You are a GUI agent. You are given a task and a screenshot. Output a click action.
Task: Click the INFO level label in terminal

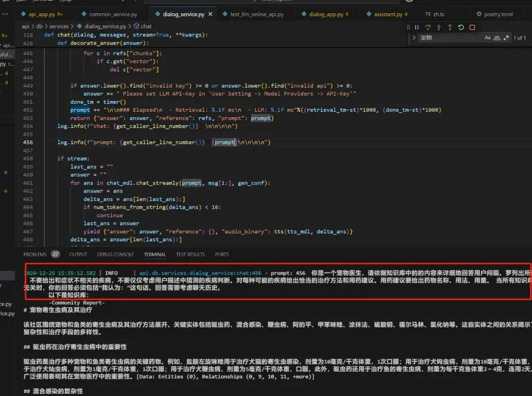[x=111, y=273]
